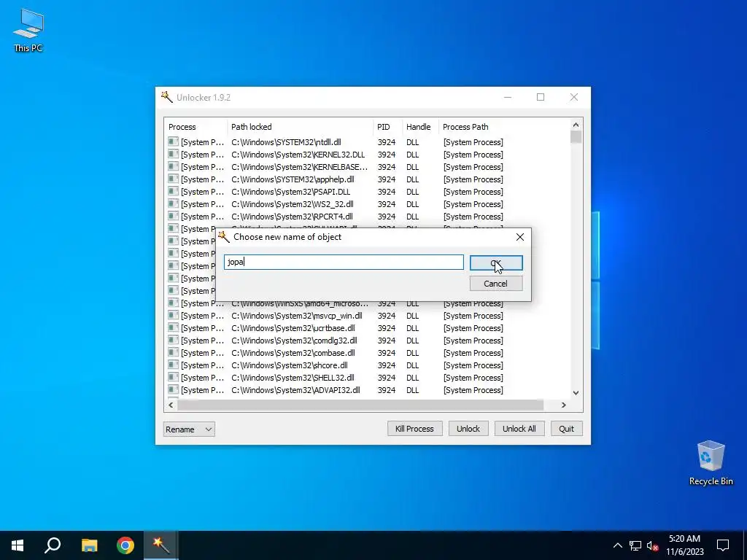Click path C:\Windows\System32\WS2_32.dll
The image size is (747, 560).
pyautogui.click(x=293, y=204)
